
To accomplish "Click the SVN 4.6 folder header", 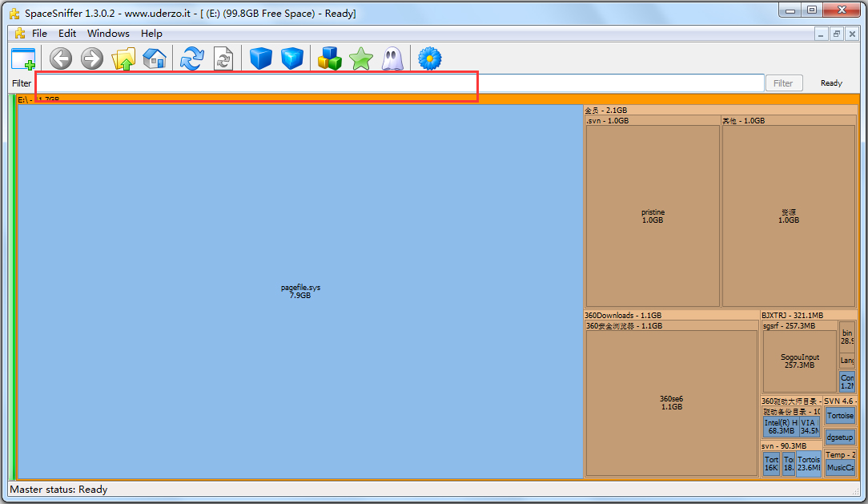I will tap(840, 401).
